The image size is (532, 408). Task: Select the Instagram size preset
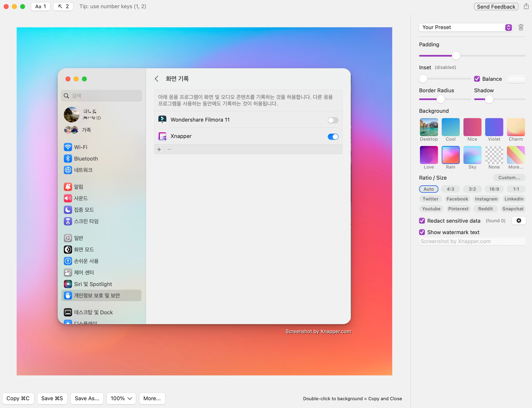point(486,199)
